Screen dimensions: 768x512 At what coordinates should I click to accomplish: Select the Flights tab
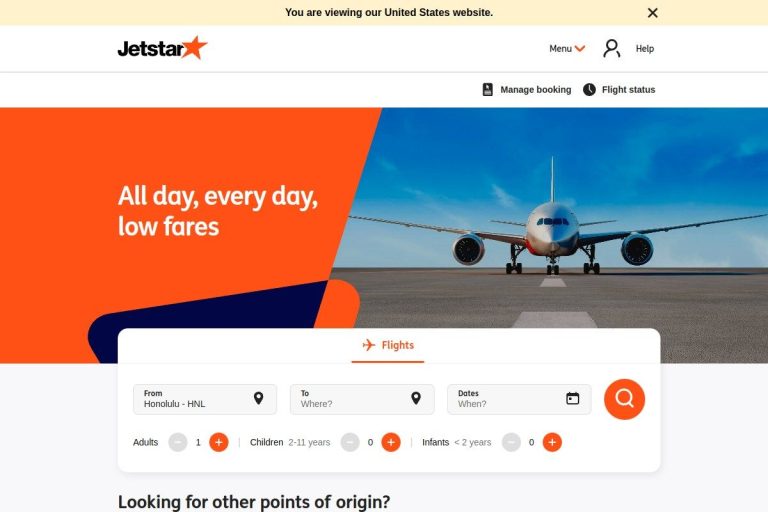tap(388, 345)
